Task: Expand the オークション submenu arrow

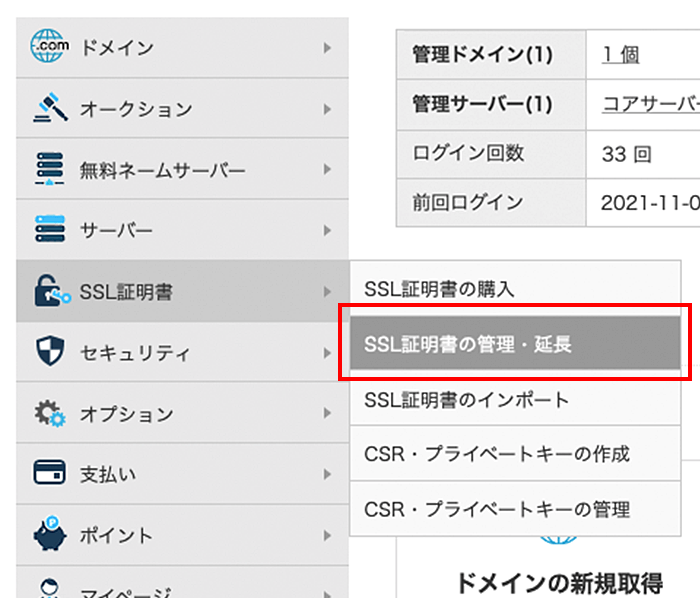Action: click(x=327, y=108)
